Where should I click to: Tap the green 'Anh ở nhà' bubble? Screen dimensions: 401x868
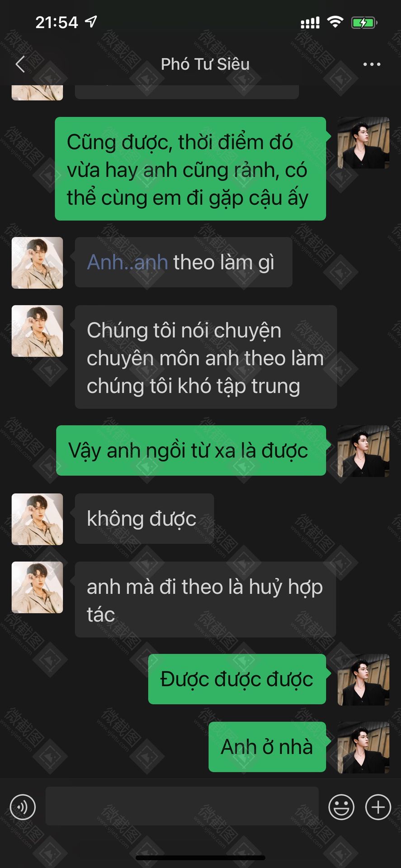coord(267,747)
